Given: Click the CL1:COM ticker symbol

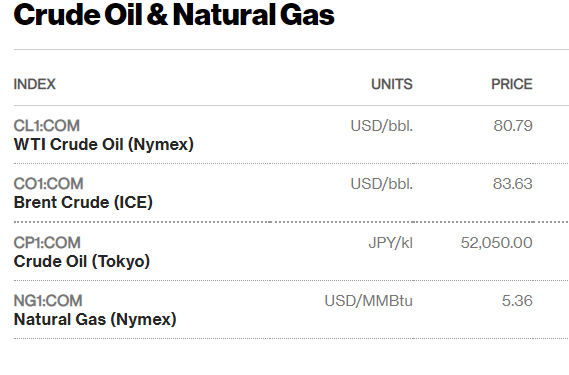Looking at the screenshot, I should pyautogui.click(x=46, y=126).
